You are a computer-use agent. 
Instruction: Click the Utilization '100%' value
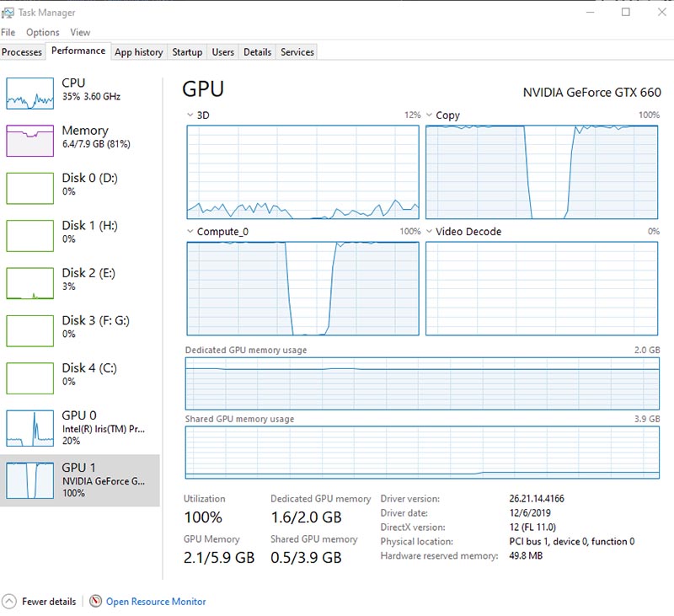203,517
